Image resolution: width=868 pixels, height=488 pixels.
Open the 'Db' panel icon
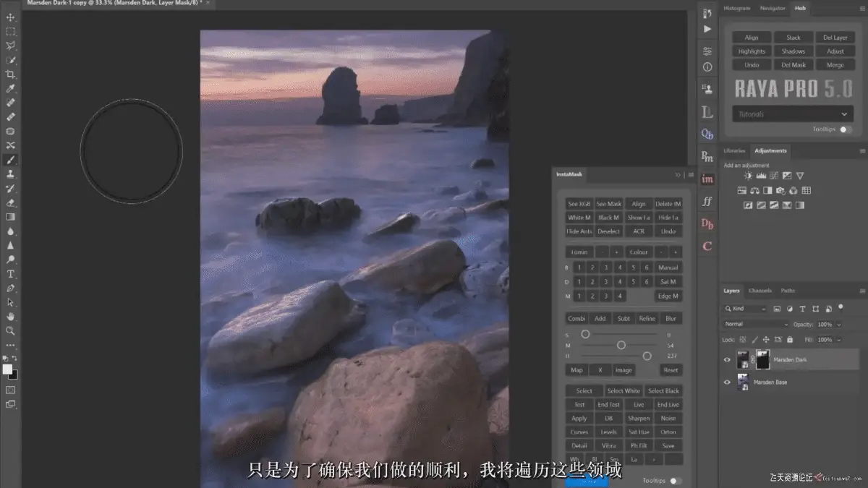tap(707, 224)
